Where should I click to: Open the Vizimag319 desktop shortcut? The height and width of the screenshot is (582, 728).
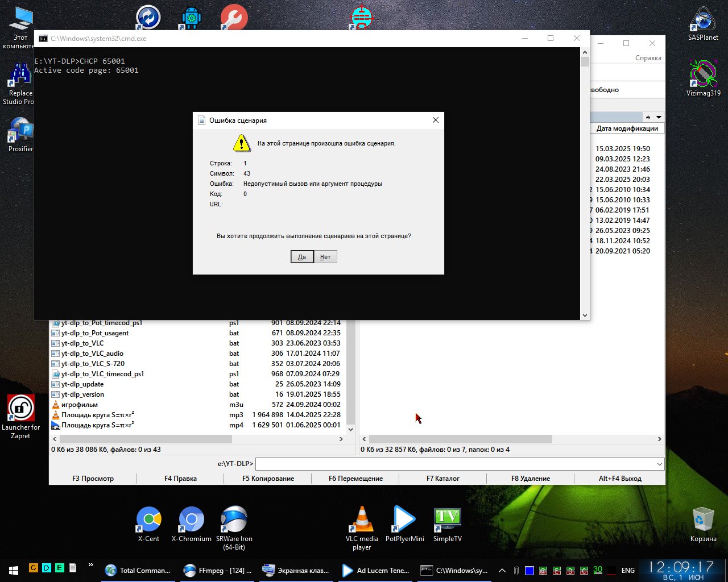click(x=703, y=74)
